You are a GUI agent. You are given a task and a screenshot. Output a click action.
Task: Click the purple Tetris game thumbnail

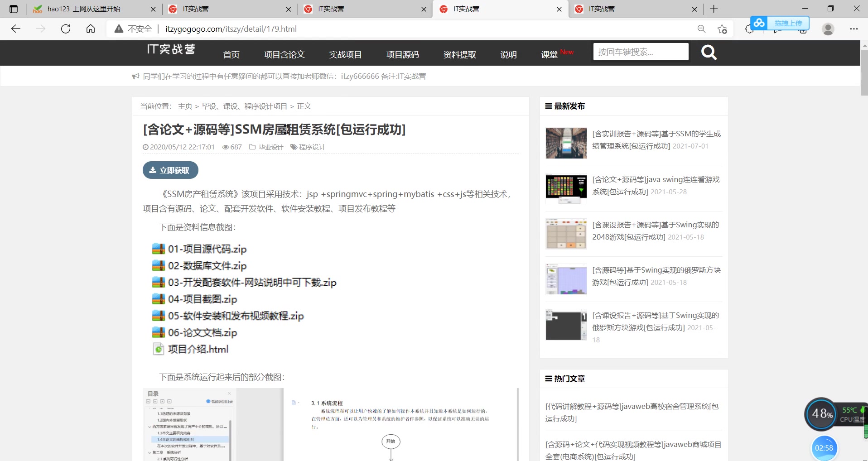tap(566, 279)
